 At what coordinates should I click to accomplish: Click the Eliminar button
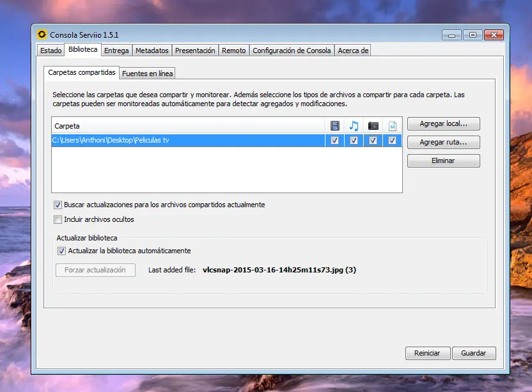(444, 161)
